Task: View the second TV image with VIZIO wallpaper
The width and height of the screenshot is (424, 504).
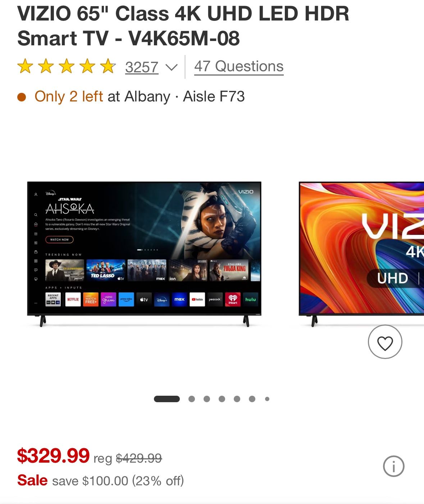Action: tap(361, 254)
